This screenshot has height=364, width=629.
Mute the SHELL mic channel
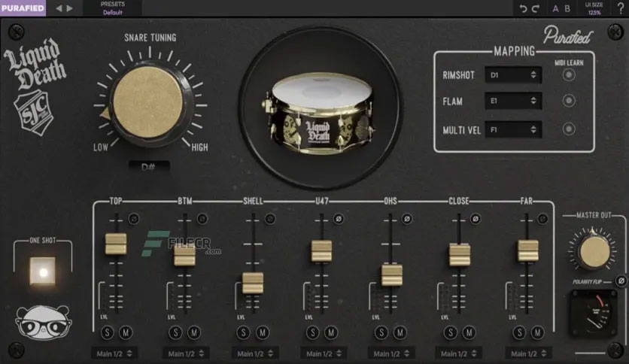pyautogui.click(x=263, y=332)
